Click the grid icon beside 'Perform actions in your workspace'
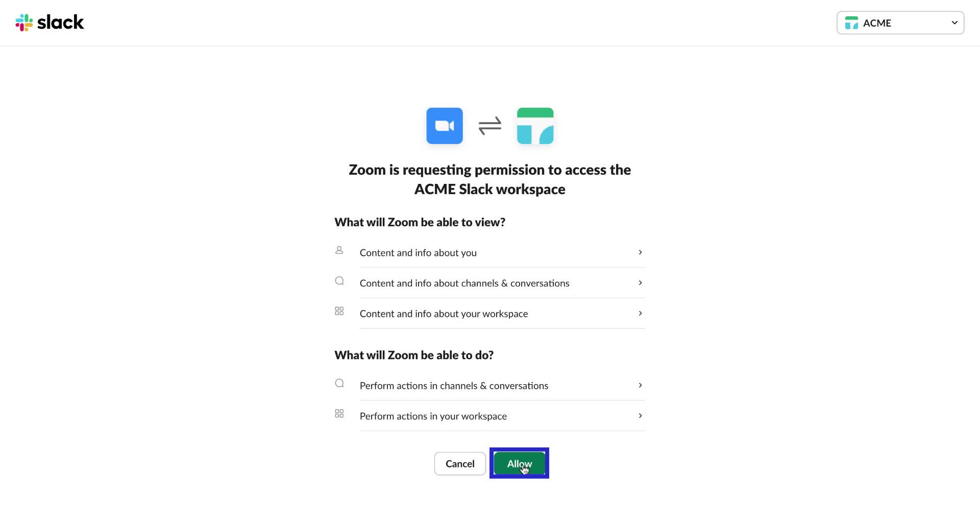980x522 pixels. tap(339, 414)
